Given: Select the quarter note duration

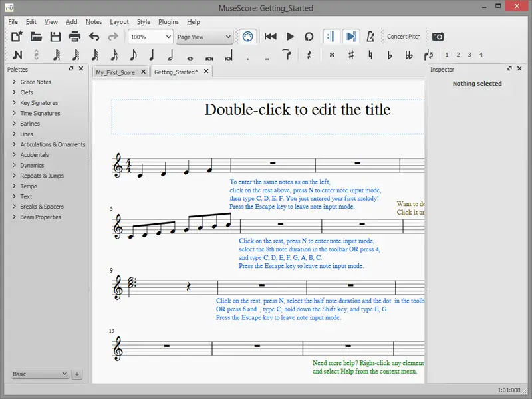Looking at the screenshot, I should pos(152,55).
